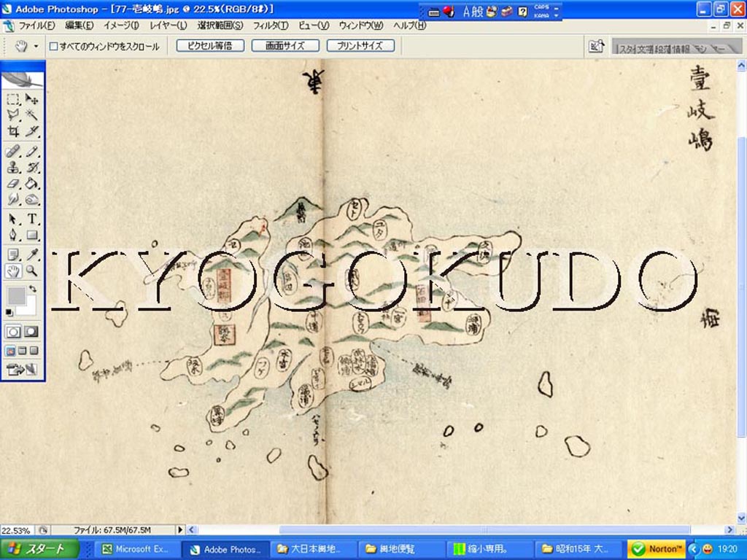Open the status bar info options arrow
The height and width of the screenshot is (560, 747).
point(180,529)
